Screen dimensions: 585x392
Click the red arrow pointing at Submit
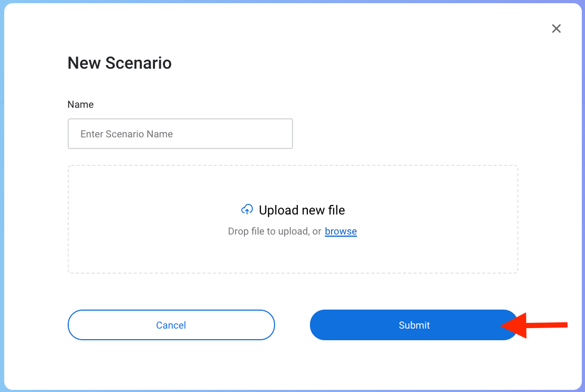coord(534,325)
